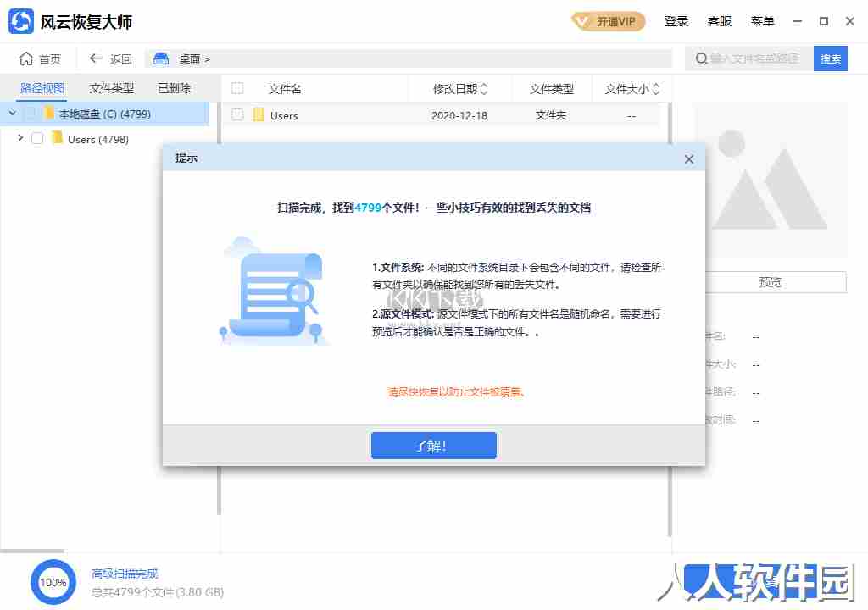The width and height of the screenshot is (868, 610).
Task: Tick checkbox beside Users (4798)
Action: [x=37, y=138]
